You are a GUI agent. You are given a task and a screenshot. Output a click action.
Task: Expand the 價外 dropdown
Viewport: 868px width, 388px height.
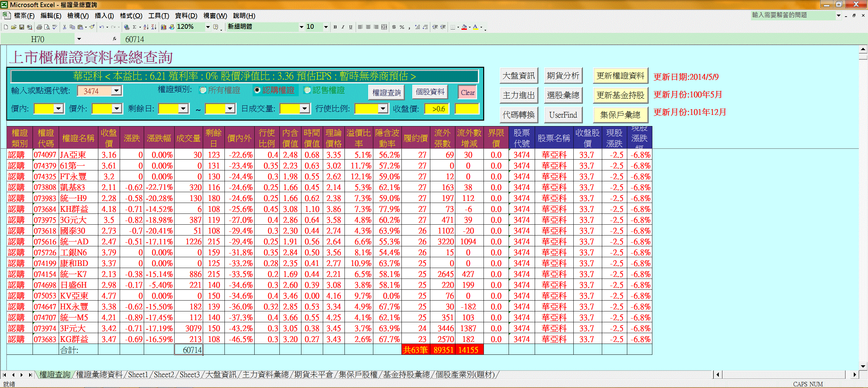[x=117, y=108]
